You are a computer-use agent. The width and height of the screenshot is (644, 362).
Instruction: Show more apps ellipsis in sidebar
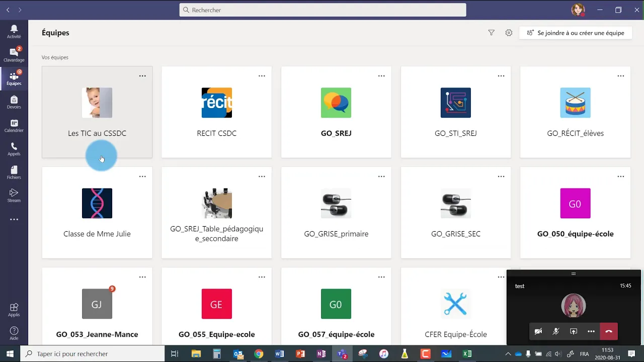click(14, 219)
